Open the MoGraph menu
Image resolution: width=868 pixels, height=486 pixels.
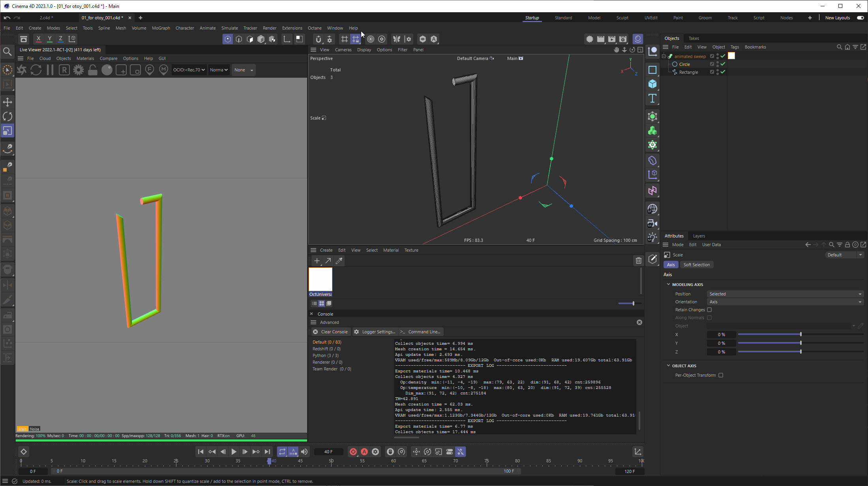161,28
